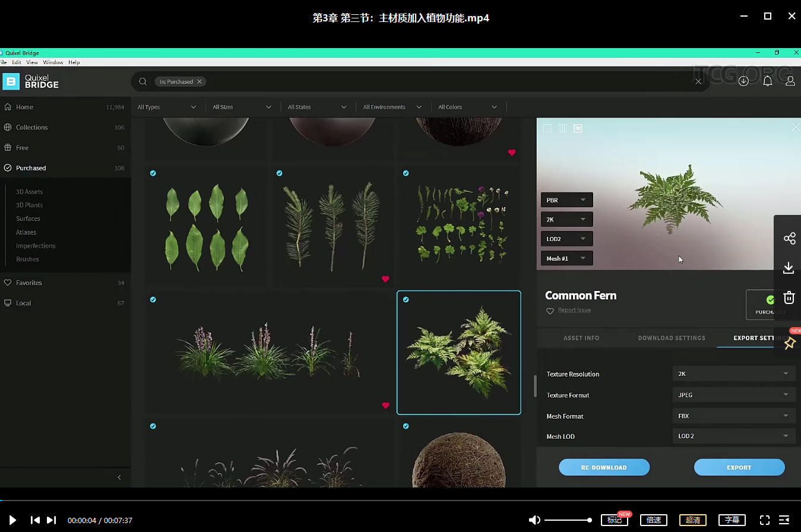This screenshot has height=532, width=801.
Task: Click the Quixel Bridge logo icon
Action: 11,81
